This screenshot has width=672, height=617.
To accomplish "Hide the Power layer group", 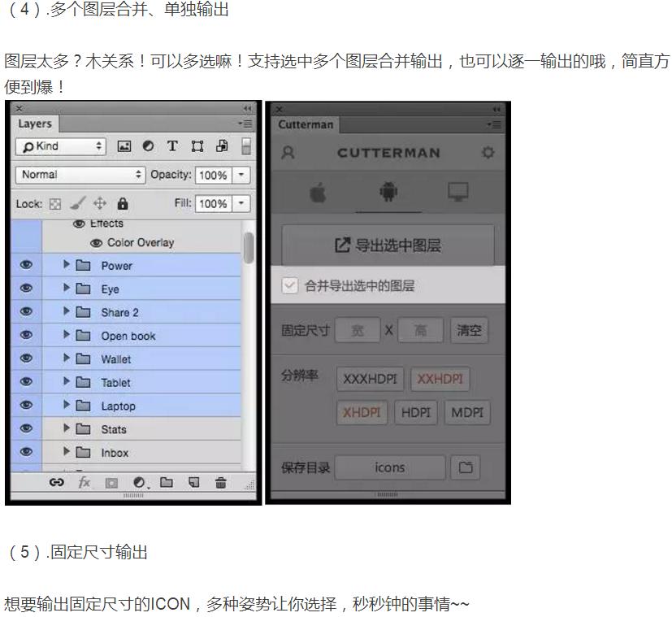I will (25, 264).
